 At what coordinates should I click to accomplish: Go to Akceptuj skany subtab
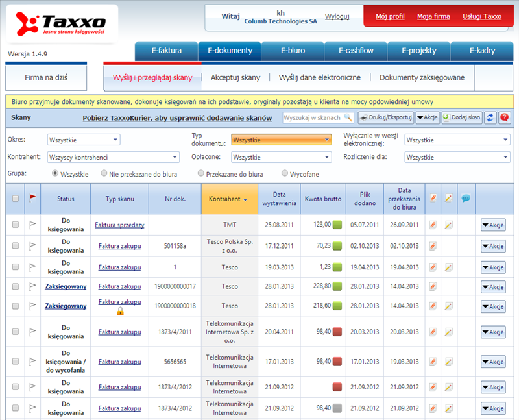pos(235,77)
